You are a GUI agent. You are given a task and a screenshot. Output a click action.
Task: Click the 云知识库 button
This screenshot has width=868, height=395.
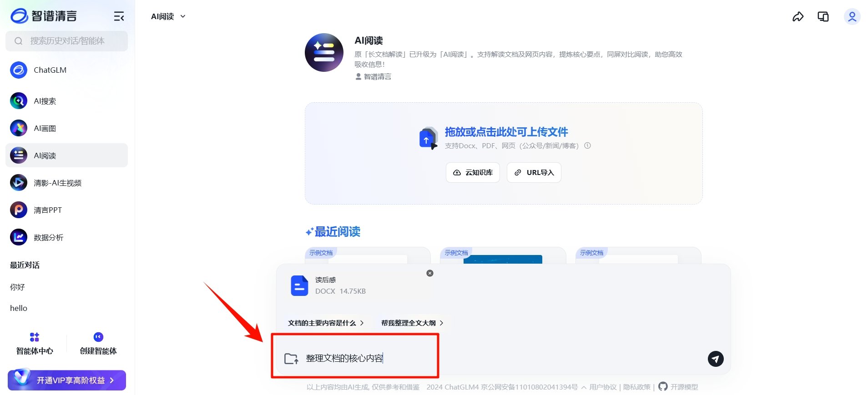pyautogui.click(x=473, y=173)
